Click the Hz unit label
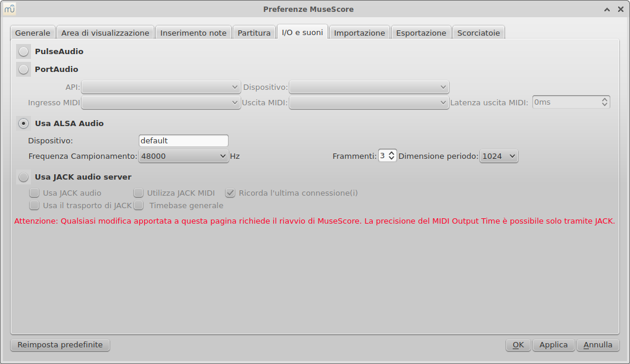The image size is (630, 364). click(235, 156)
